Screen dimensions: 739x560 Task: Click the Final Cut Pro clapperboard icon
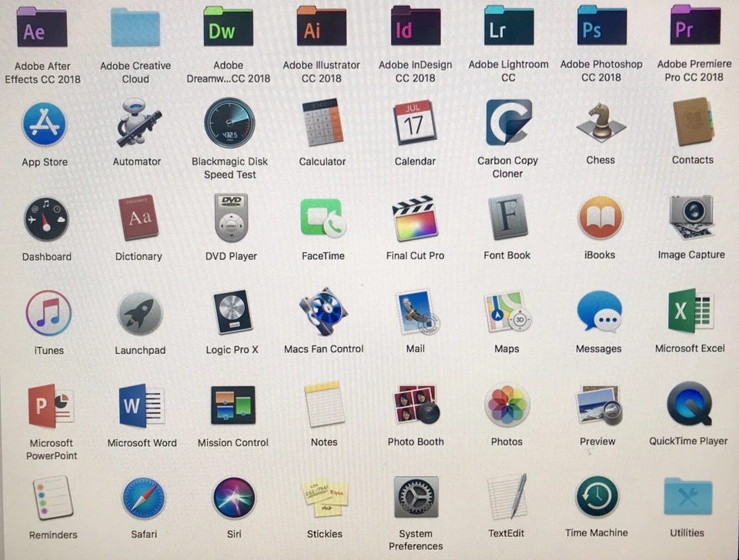415,218
